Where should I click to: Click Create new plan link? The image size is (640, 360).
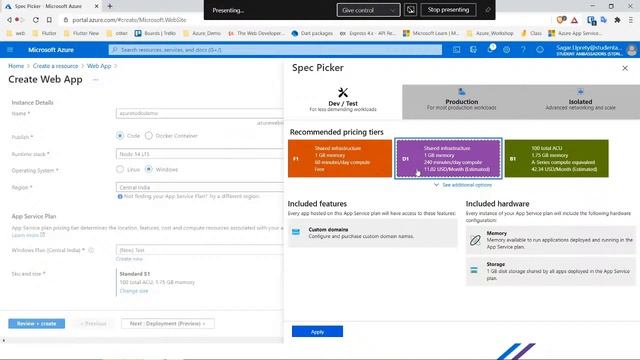129,259
